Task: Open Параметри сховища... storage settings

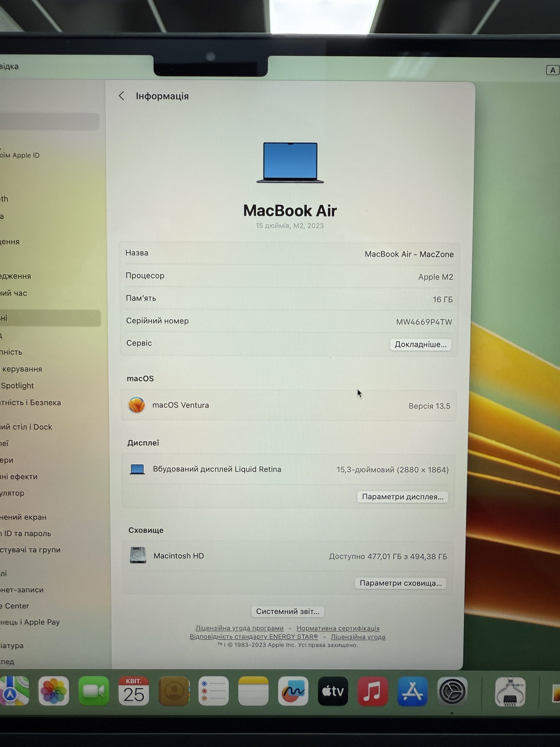Action: point(401,583)
